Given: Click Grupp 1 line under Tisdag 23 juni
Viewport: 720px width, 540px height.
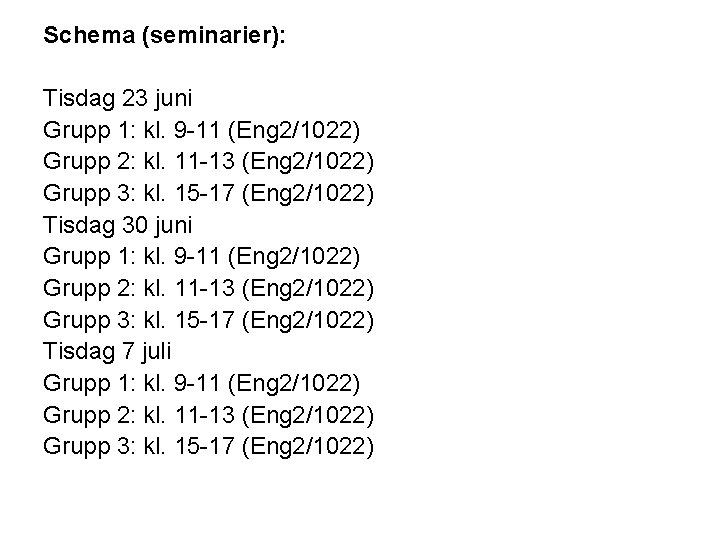Looking at the screenshot, I should (202, 130).
